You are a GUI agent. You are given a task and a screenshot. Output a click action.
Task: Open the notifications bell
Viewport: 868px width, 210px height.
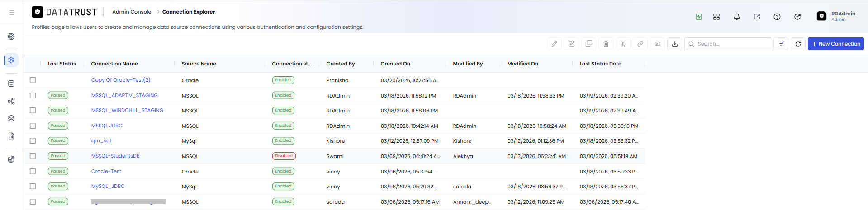(737, 17)
